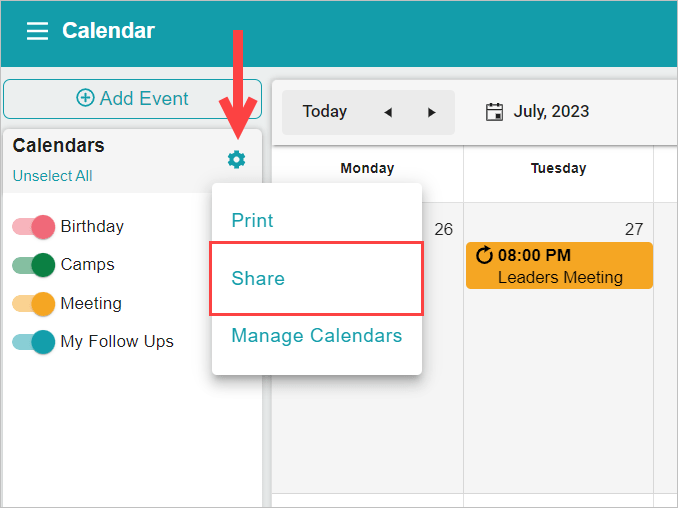
Task: Click recurring icon on Leaders Meeting event
Action: pos(484,255)
